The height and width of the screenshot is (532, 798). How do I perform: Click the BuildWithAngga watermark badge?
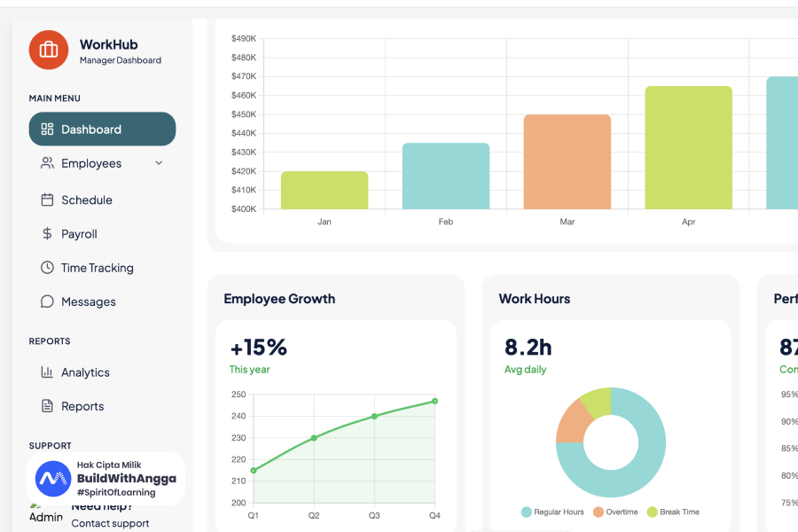pos(106,479)
